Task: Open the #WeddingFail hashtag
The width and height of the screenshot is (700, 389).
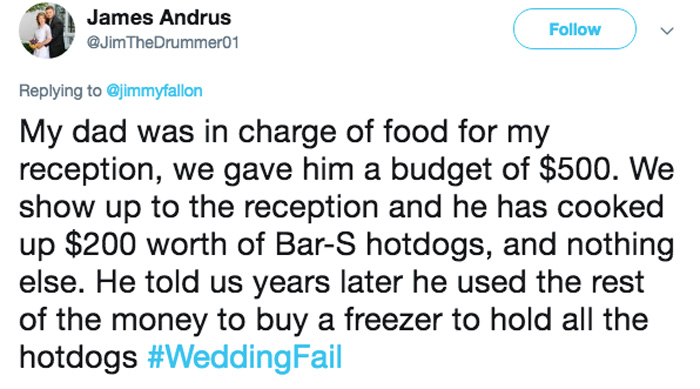Action: [245, 356]
